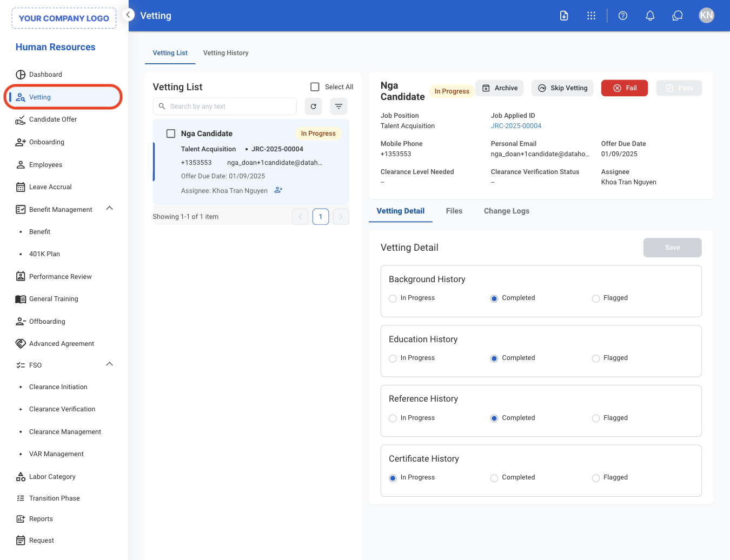Click the Candidate Offer sidebar icon
730x560 pixels.
coord(21,119)
